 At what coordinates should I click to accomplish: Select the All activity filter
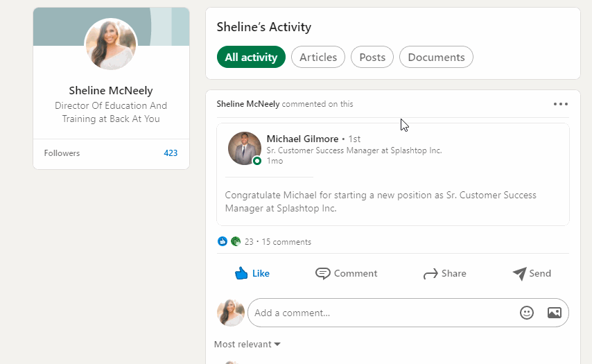coord(251,57)
